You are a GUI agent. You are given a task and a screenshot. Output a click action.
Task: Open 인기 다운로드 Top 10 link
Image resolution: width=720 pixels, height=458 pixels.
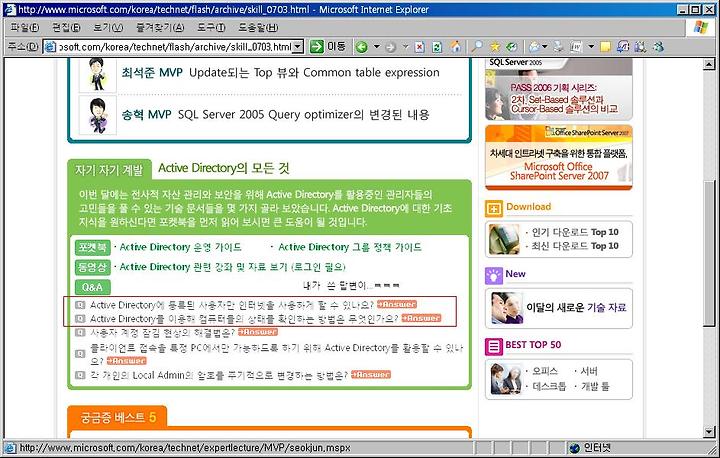point(575,232)
